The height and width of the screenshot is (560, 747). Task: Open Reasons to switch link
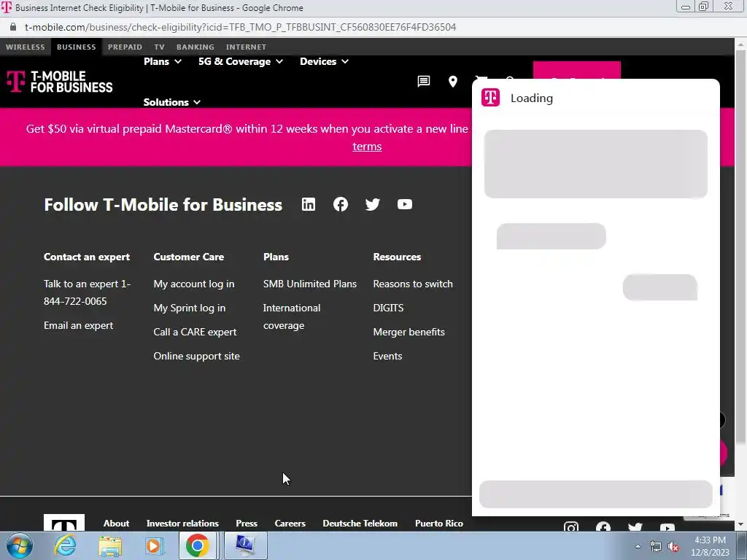pos(413,284)
